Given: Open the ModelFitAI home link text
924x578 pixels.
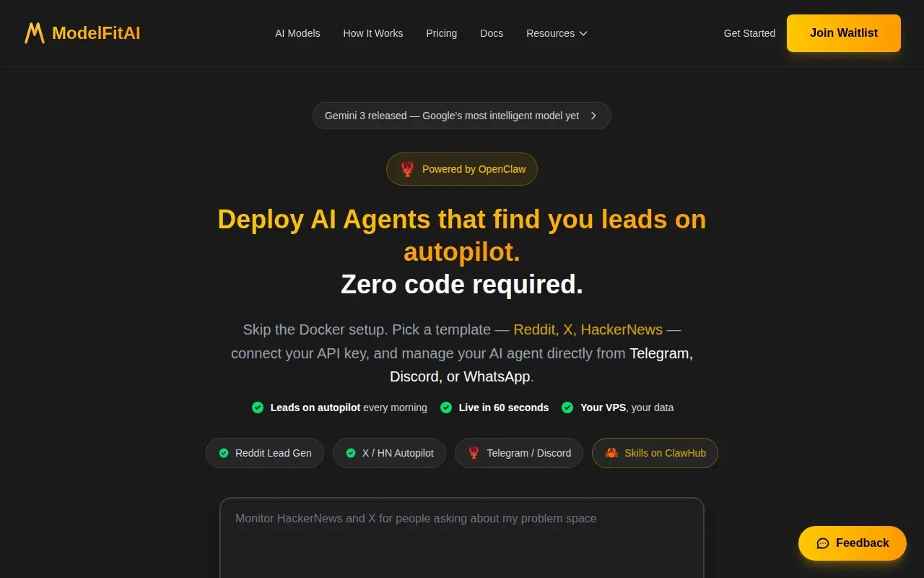Looking at the screenshot, I should click(96, 33).
